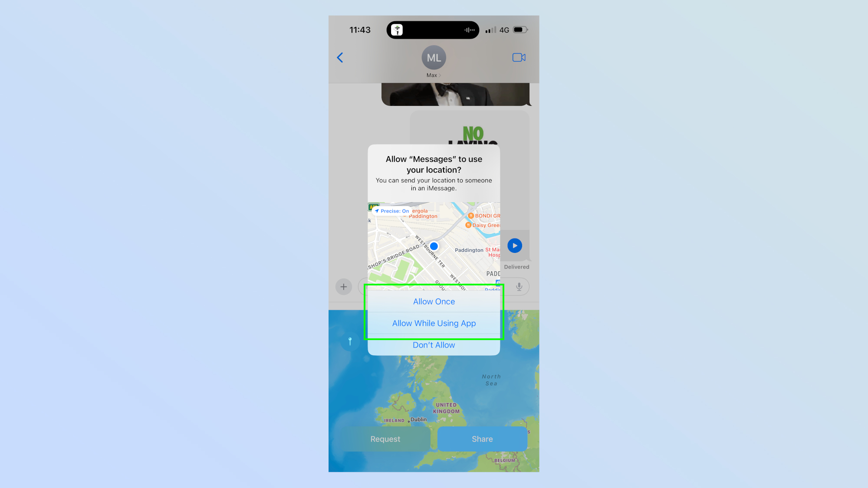The height and width of the screenshot is (488, 868).
Task: View current 4G signal status indicator
Action: pos(505,30)
